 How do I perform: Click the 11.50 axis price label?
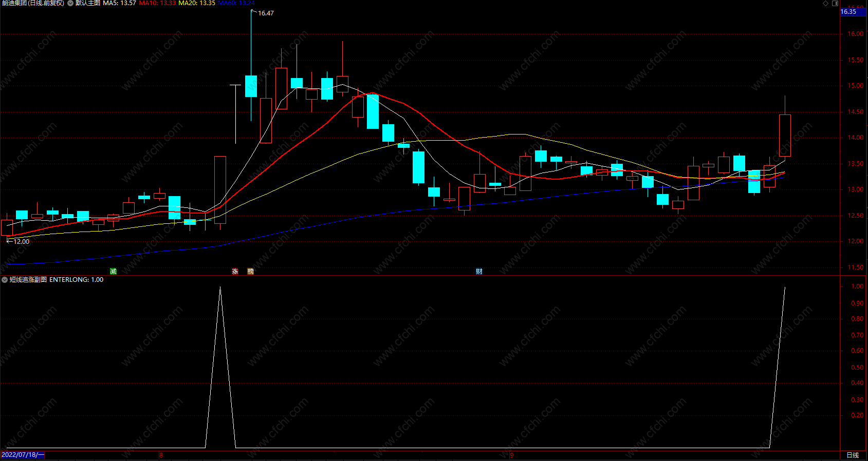tap(856, 267)
